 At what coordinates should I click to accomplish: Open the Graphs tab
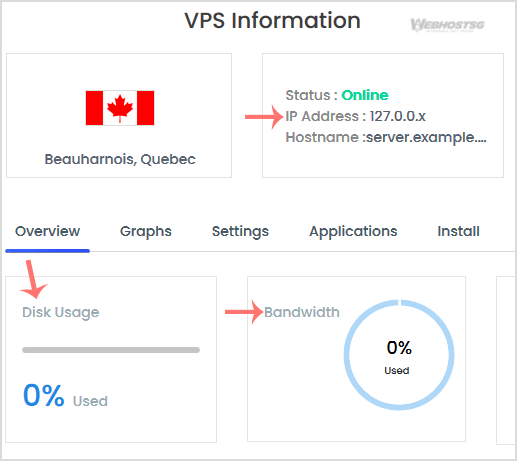click(146, 232)
